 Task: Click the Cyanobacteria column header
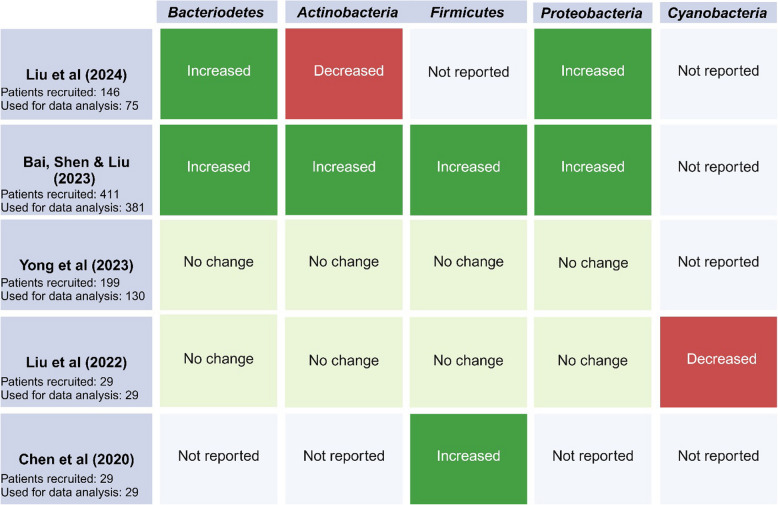pyautogui.click(x=718, y=13)
